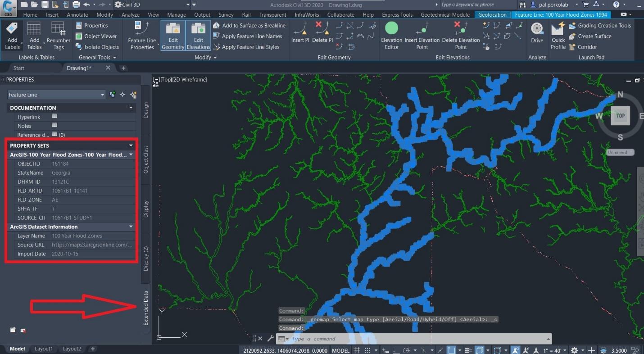Viewport: 644px width, 354px height.
Task: Toggle the Edit Geometry panel button
Action: (x=173, y=35)
